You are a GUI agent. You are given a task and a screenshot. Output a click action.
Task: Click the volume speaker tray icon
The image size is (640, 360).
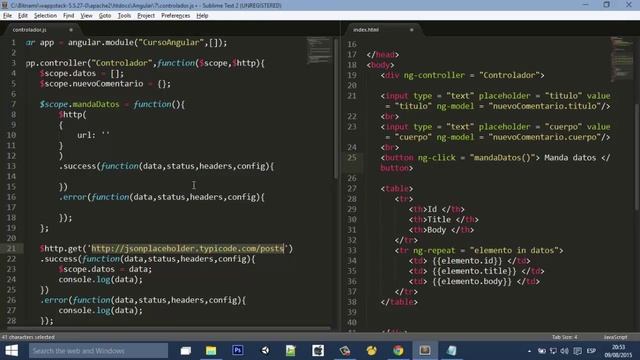pos(565,351)
